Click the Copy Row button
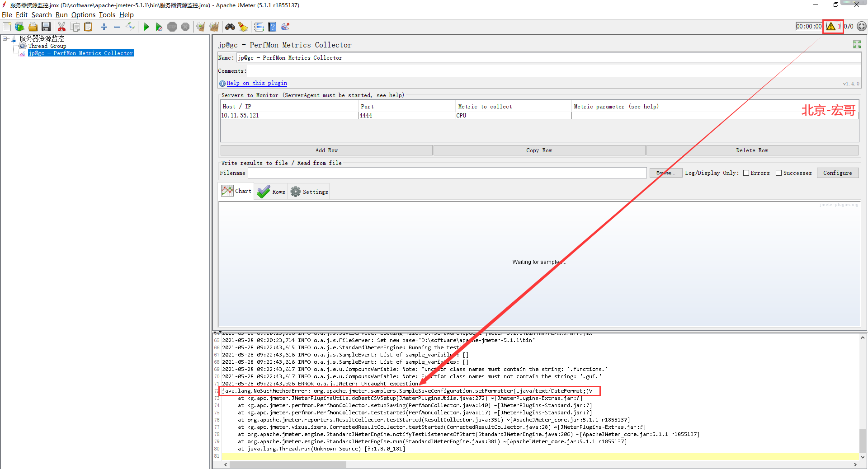The height and width of the screenshot is (469, 868). point(539,150)
